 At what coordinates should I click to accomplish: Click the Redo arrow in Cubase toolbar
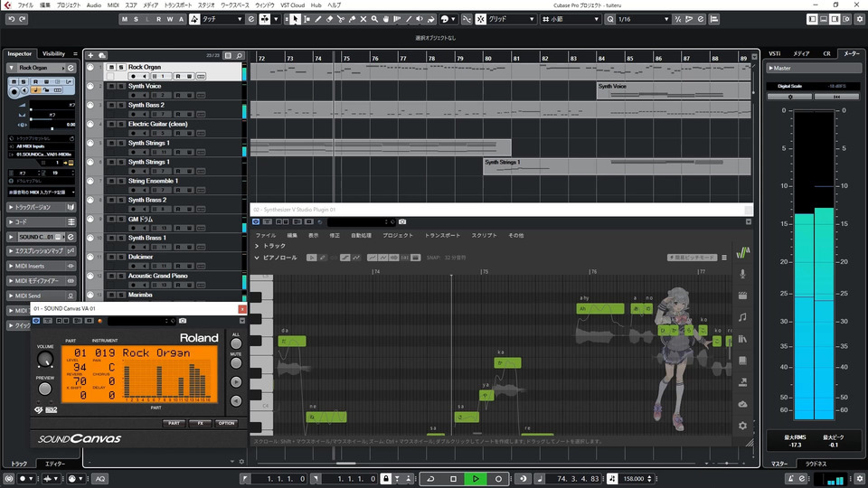coord(23,19)
